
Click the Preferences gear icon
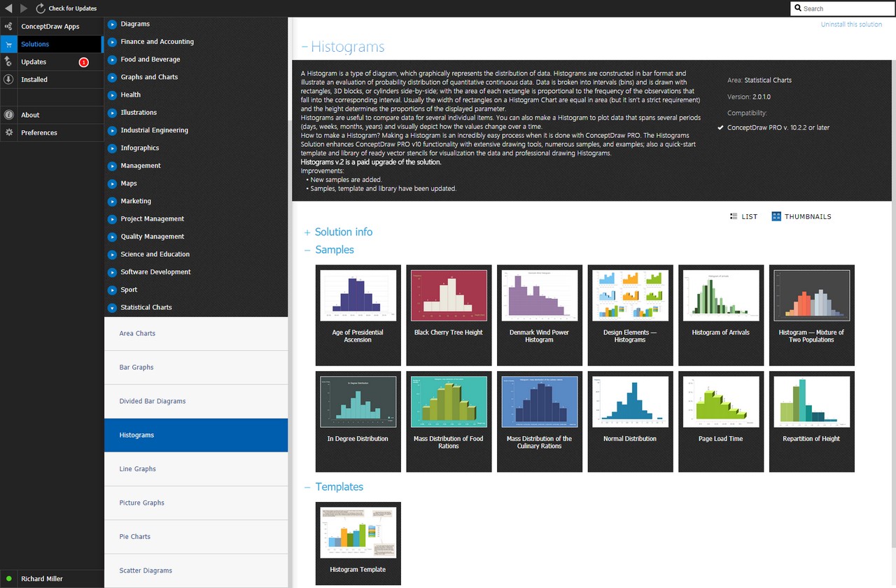(x=8, y=132)
